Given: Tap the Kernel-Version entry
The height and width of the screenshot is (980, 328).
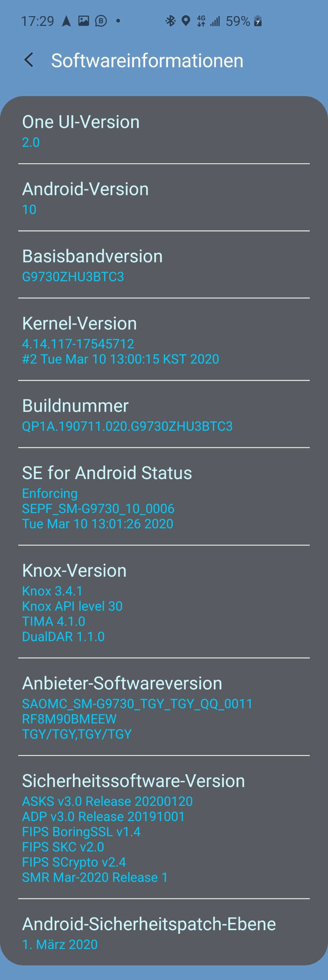Looking at the screenshot, I should coord(164,340).
